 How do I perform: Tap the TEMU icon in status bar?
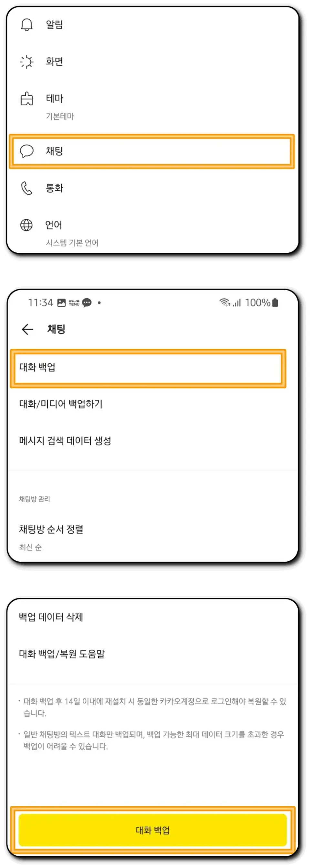74,302
